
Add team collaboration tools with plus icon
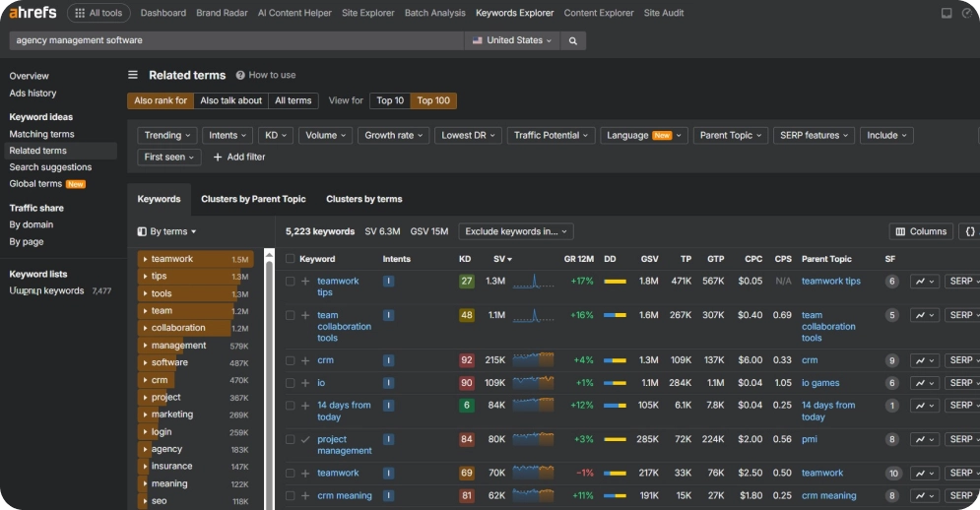[x=305, y=315]
